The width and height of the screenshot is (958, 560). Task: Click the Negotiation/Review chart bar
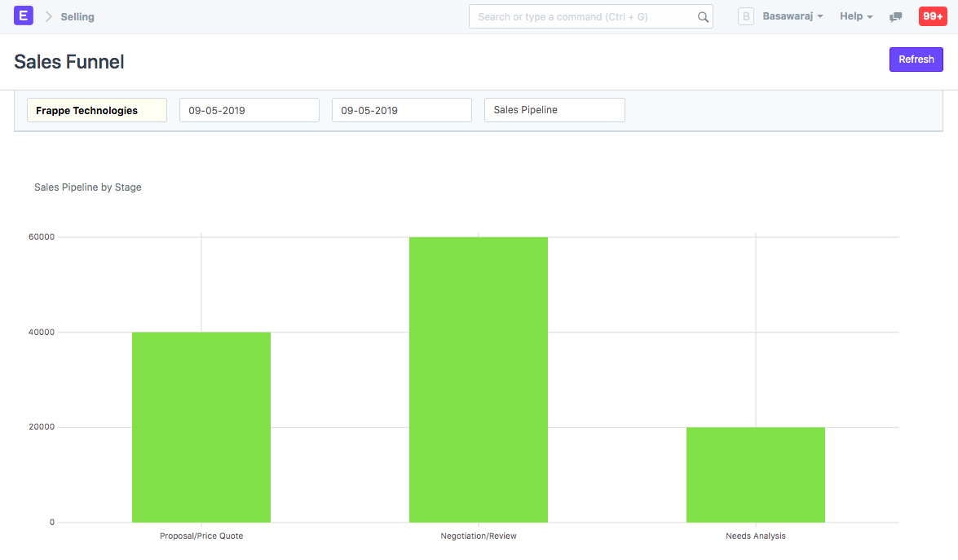tap(479, 379)
